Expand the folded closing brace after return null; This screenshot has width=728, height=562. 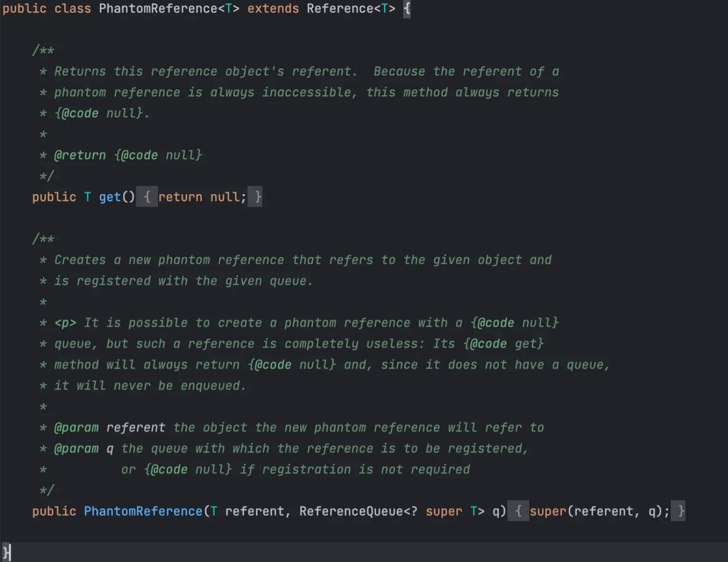pos(255,197)
